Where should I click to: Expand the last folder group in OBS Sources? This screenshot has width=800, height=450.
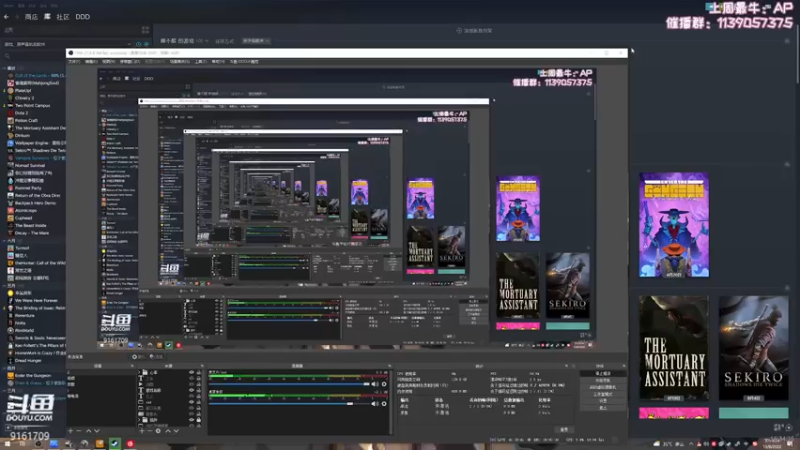point(140,420)
